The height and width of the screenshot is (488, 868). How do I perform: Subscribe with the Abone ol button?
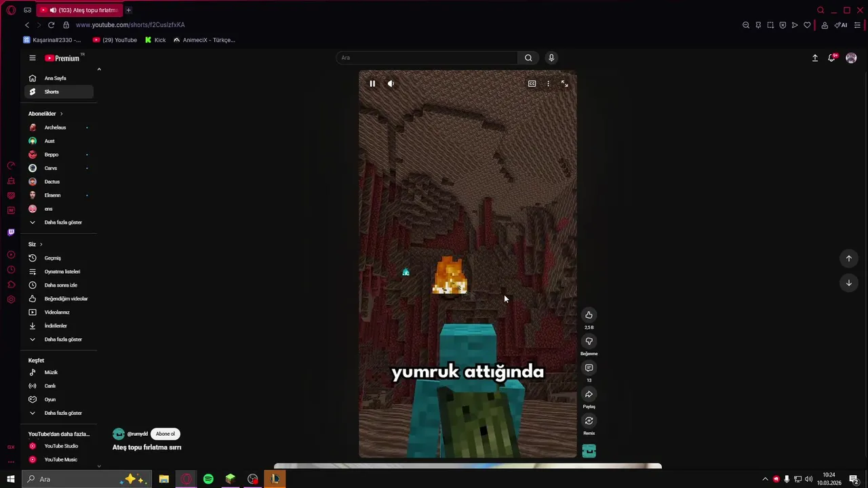point(165,434)
